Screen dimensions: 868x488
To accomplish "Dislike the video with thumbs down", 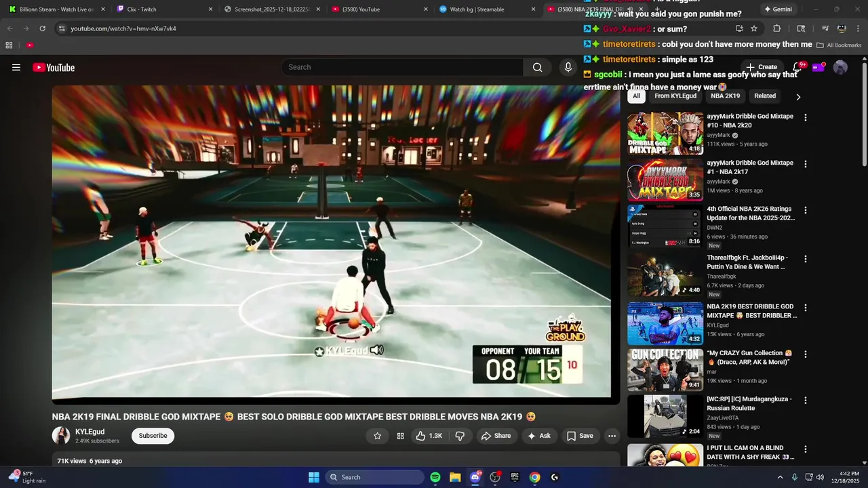I will [x=460, y=436].
